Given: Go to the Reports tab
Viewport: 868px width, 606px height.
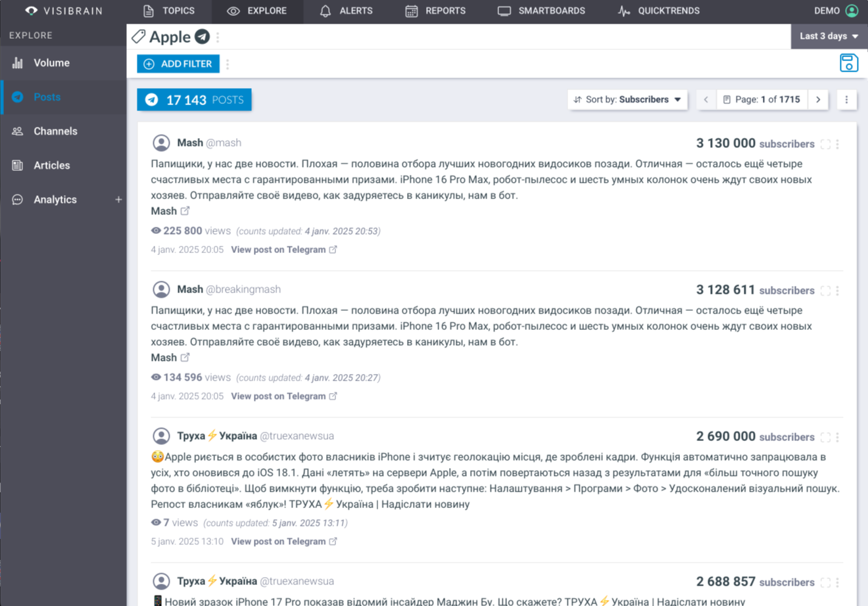Looking at the screenshot, I should point(435,11).
